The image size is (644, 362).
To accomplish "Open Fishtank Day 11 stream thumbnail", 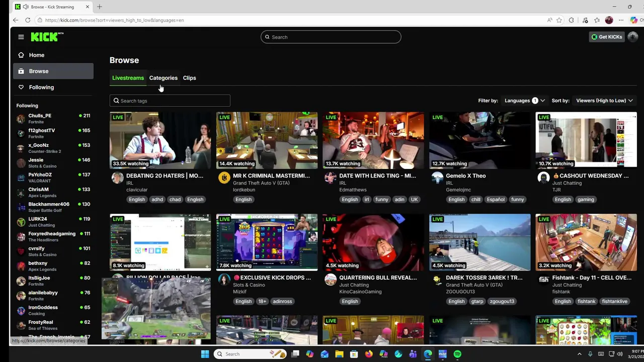I will [x=586, y=242].
